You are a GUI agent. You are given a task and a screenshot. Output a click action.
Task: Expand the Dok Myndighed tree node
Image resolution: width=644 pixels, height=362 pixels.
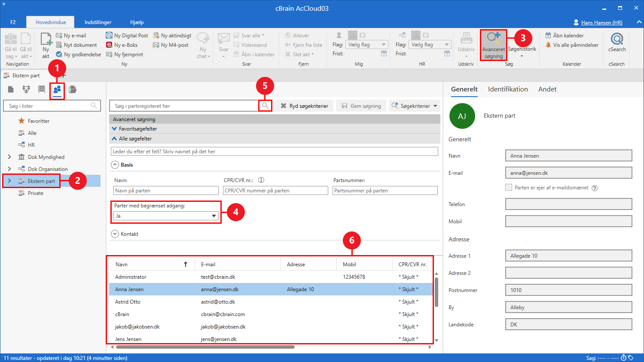click(x=9, y=157)
